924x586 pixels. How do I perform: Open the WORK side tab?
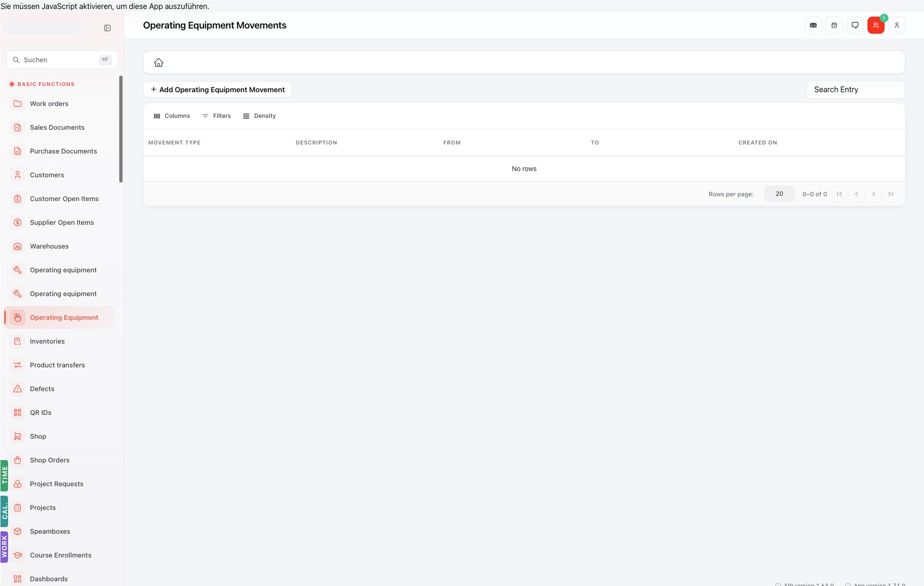(x=4, y=547)
